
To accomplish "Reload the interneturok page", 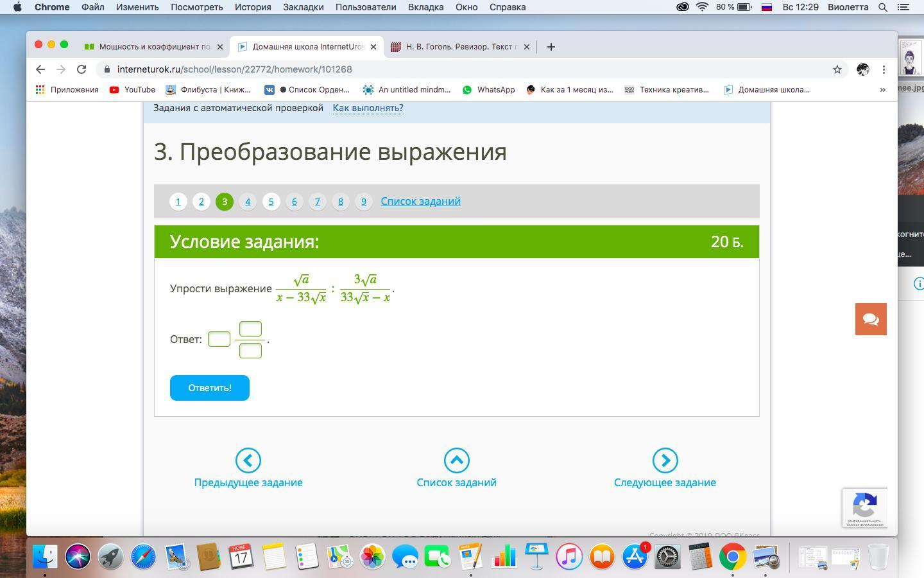I will pyautogui.click(x=81, y=69).
